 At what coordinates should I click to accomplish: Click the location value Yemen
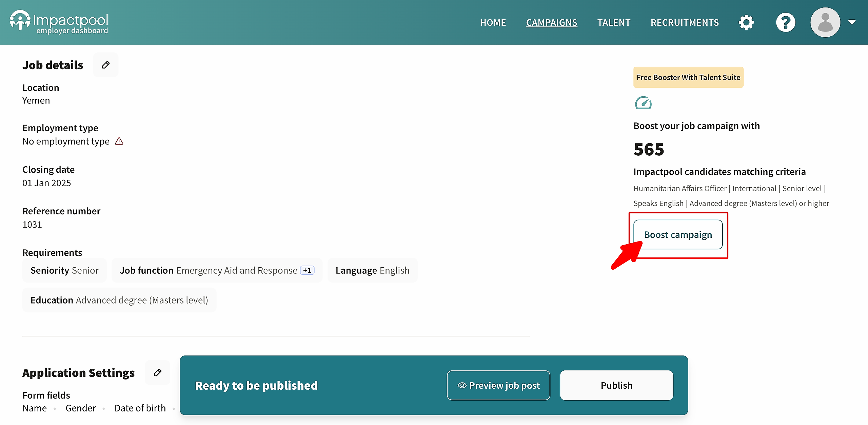point(36,100)
